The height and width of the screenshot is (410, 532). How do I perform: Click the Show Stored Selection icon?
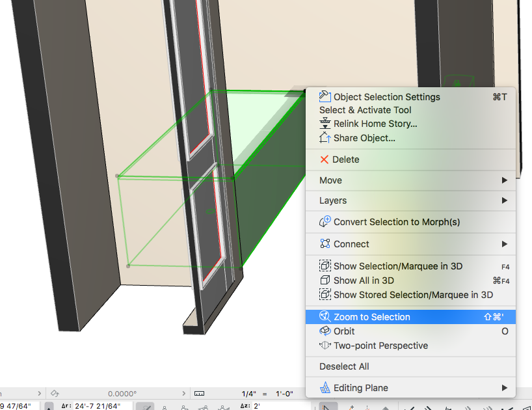pyautogui.click(x=325, y=294)
